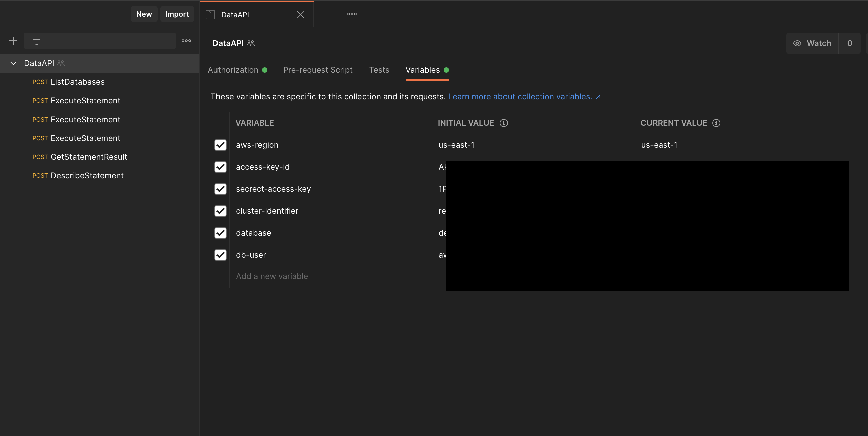Uncheck the db-user variable checkbox
Image resolution: width=868 pixels, height=436 pixels.
221,255
